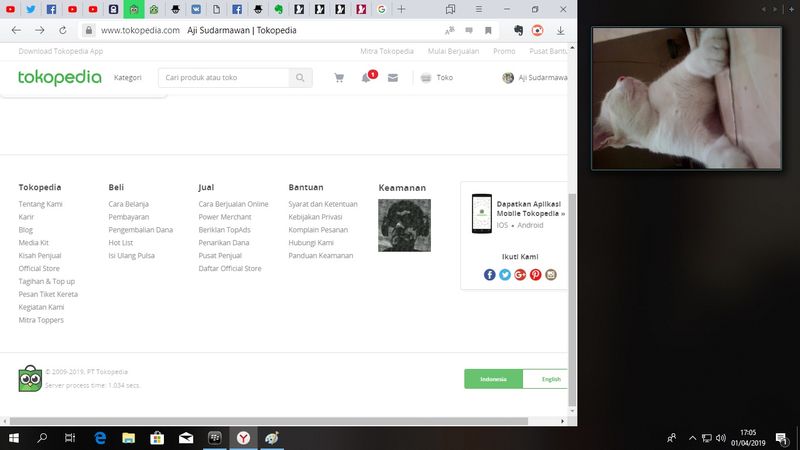
Task: Open Download Tokopedia App link
Action: 61,51
